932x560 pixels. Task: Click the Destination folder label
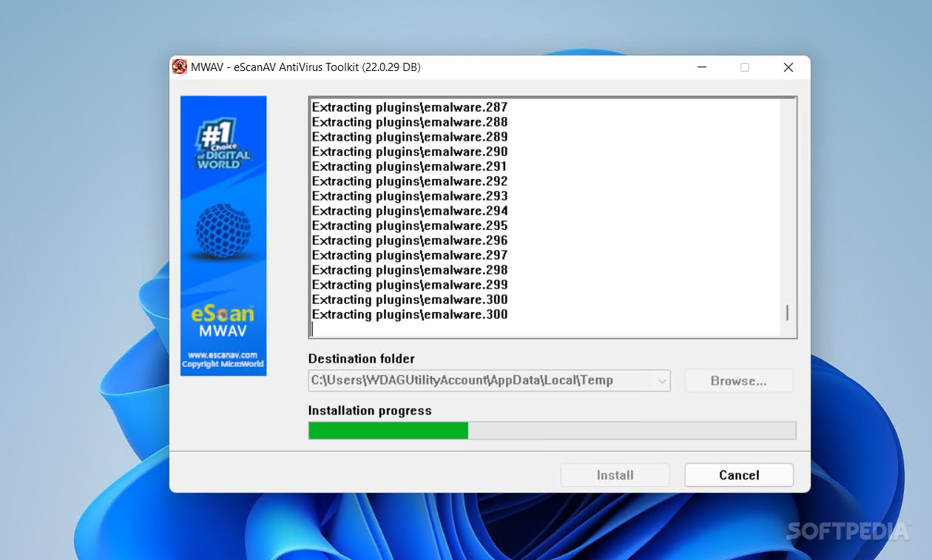[362, 359]
